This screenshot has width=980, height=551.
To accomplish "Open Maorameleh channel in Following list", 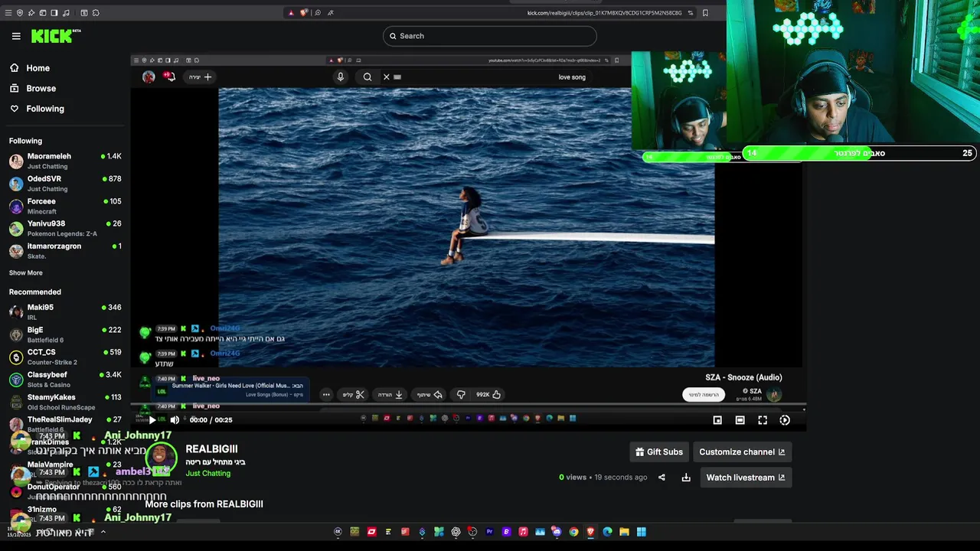I will 65,161.
